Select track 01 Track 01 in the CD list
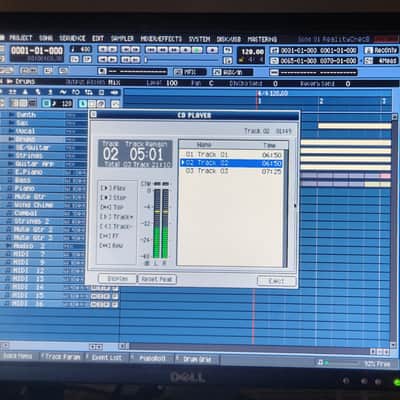This screenshot has height=400, width=400. tap(231, 155)
